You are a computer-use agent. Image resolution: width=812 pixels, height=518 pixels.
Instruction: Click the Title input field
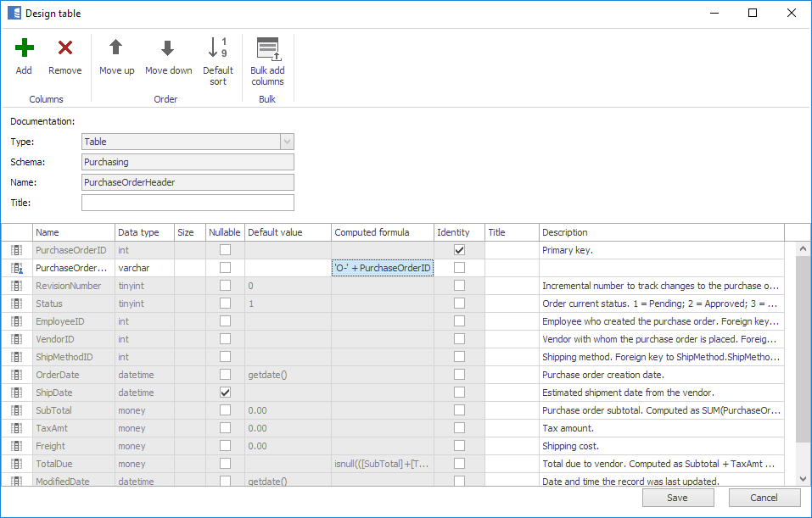(188, 203)
